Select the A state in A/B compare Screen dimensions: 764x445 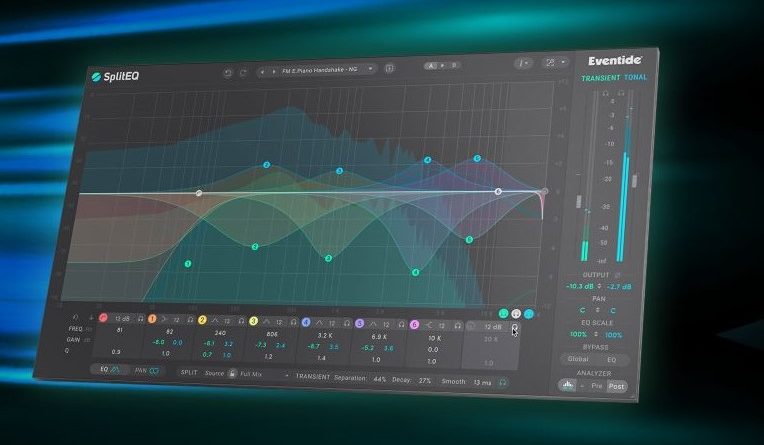coord(430,65)
